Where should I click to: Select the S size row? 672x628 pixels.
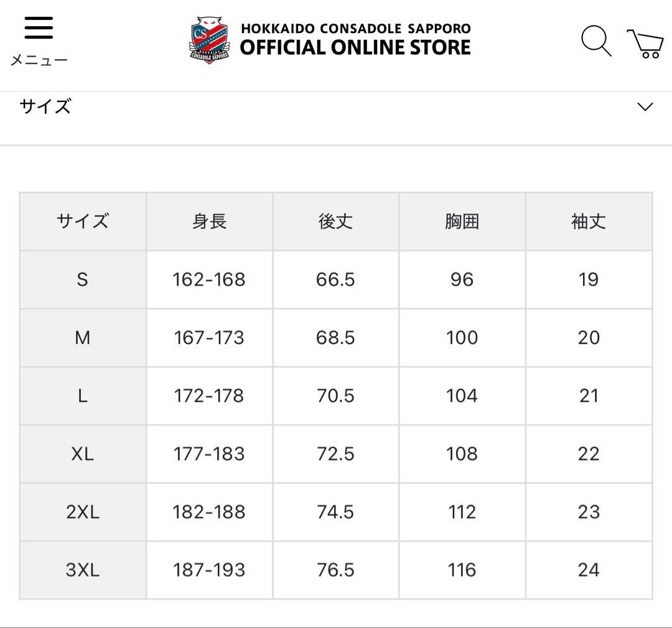click(82, 279)
